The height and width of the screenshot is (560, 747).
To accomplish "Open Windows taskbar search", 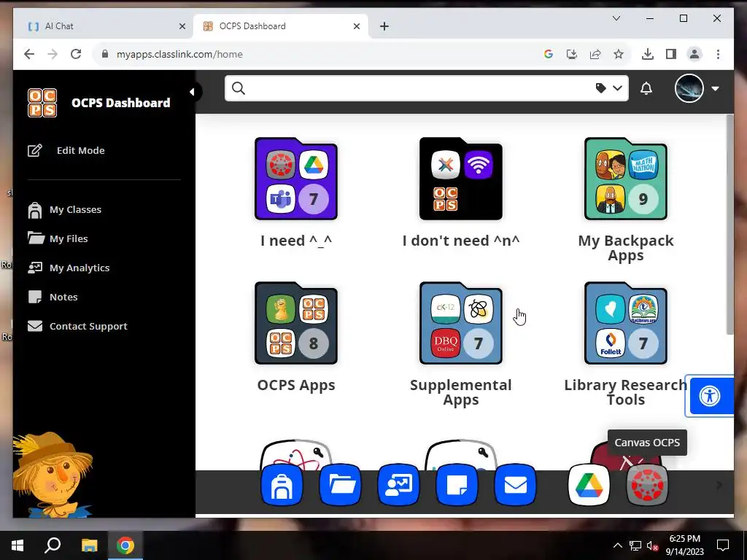I will (53, 545).
